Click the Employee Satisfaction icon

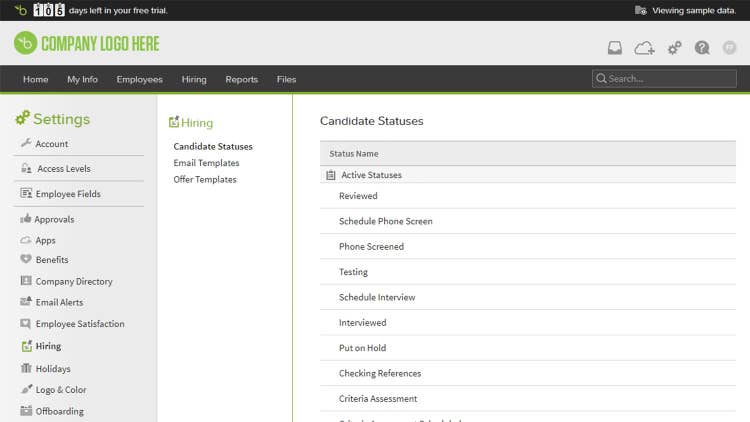coord(26,323)
